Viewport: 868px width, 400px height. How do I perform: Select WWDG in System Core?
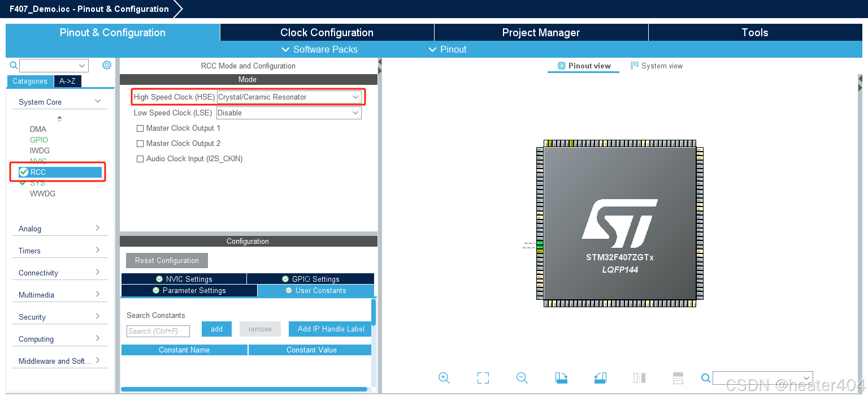coord(42,193)
